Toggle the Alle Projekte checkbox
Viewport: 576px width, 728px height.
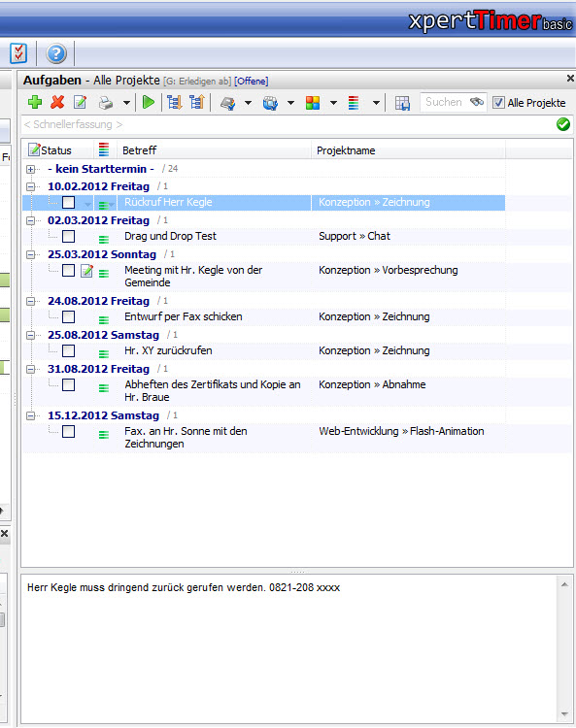[x=498, y=103]
